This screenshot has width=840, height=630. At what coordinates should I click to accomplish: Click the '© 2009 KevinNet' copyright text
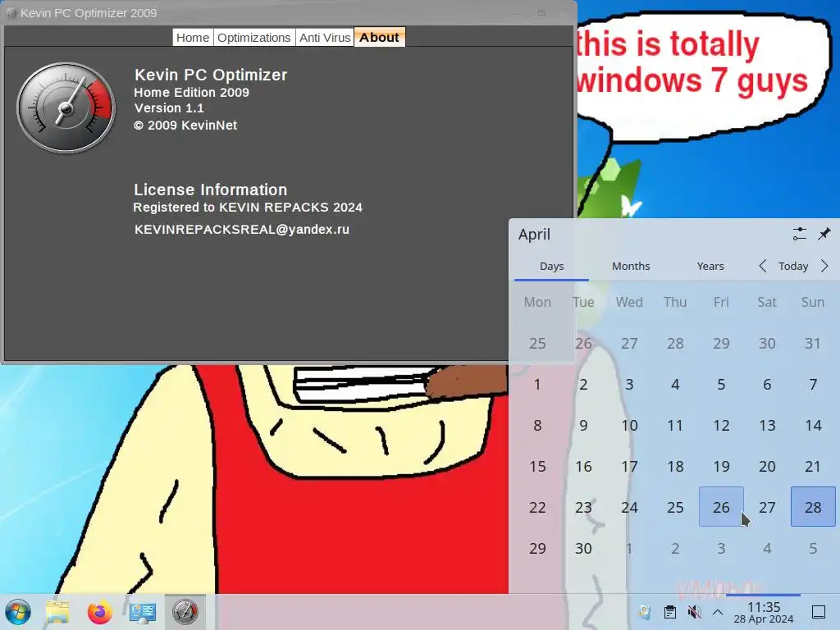185,126
